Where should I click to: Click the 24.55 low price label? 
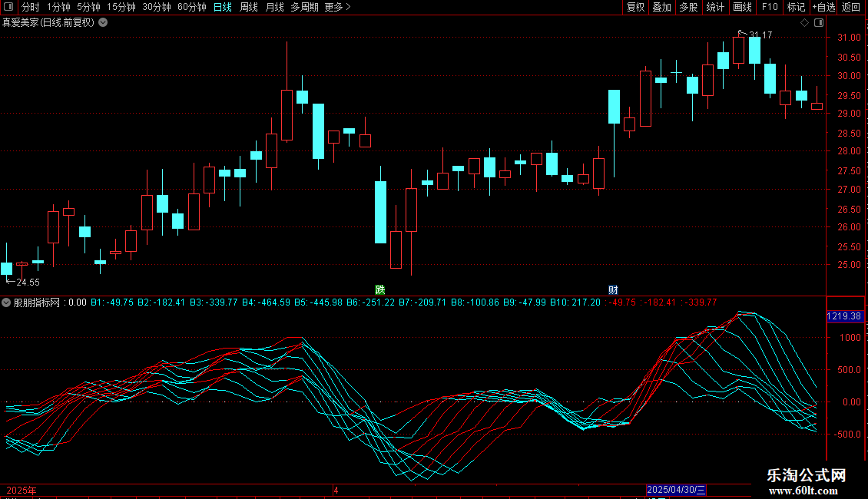pos(28,283)
